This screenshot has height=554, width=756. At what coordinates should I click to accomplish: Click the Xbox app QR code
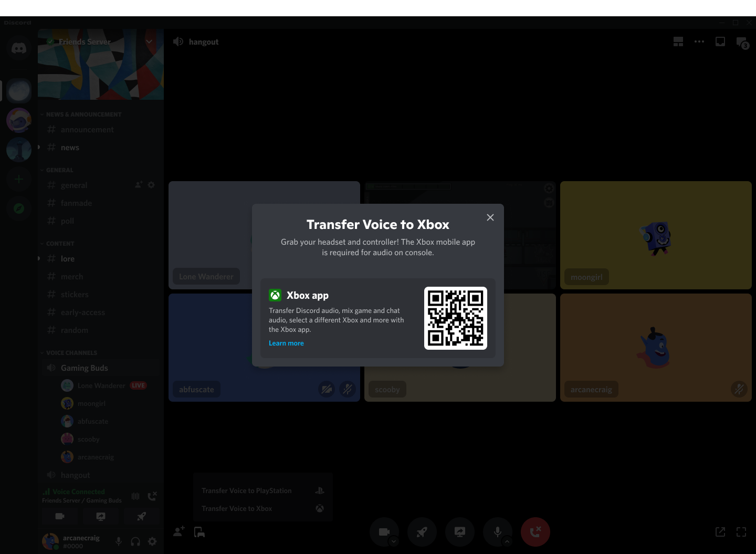[x=455, y=318]
